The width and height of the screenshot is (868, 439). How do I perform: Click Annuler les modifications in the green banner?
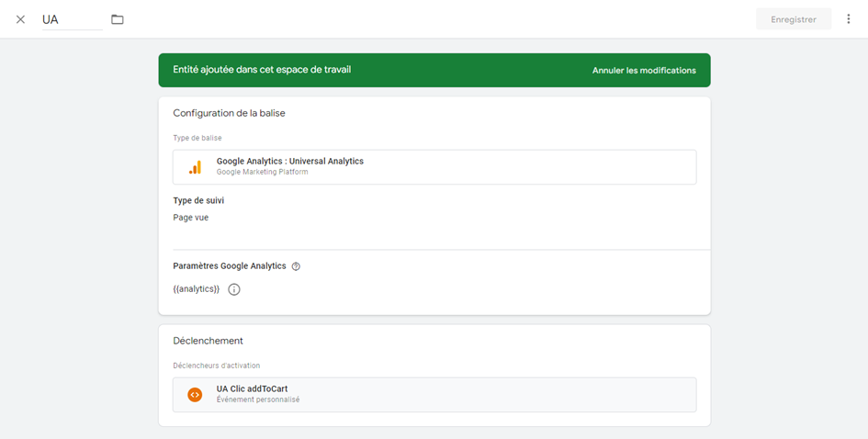point(644,71)
